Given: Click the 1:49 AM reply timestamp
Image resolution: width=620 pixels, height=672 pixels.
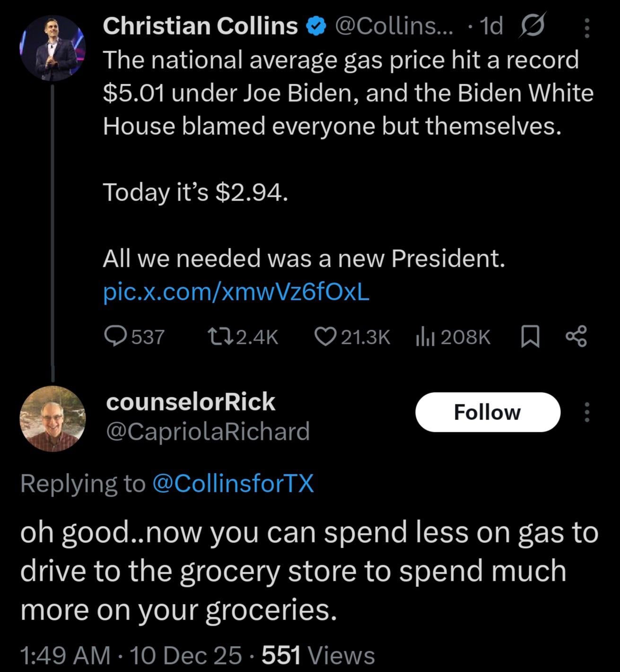Looking at the screenshot, I should [x=65, y=655].
